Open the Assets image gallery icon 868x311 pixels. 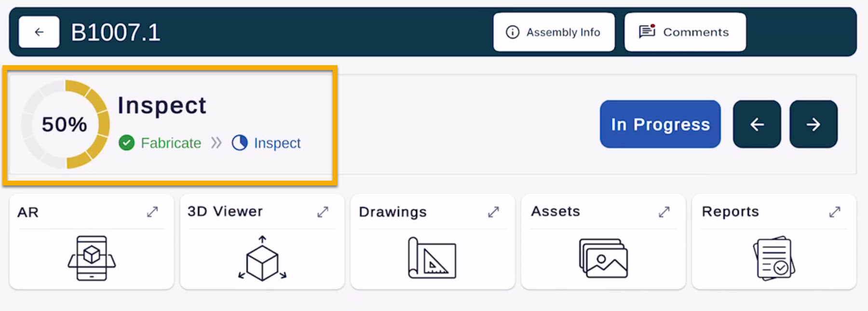[x=603, y=258]
